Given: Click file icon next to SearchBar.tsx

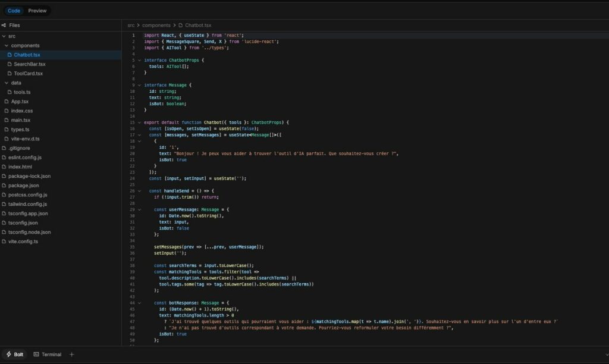Looking at the screenshot, I should click(x=10, y=64).
